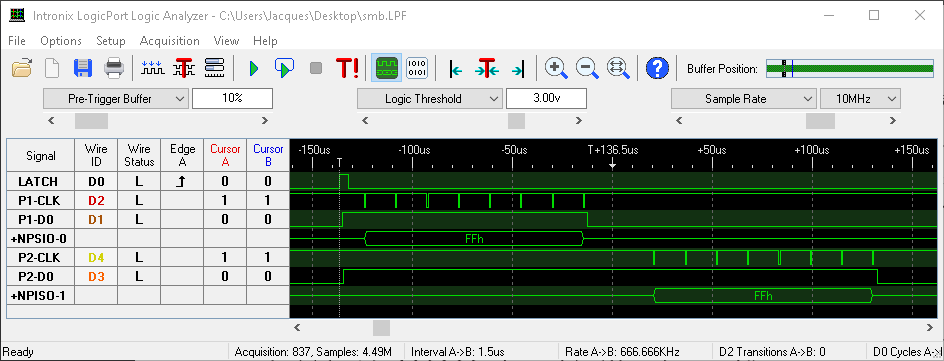Screen dimensions: 944x361
Task: Open the Options menu
Action: tap(61, 41)
